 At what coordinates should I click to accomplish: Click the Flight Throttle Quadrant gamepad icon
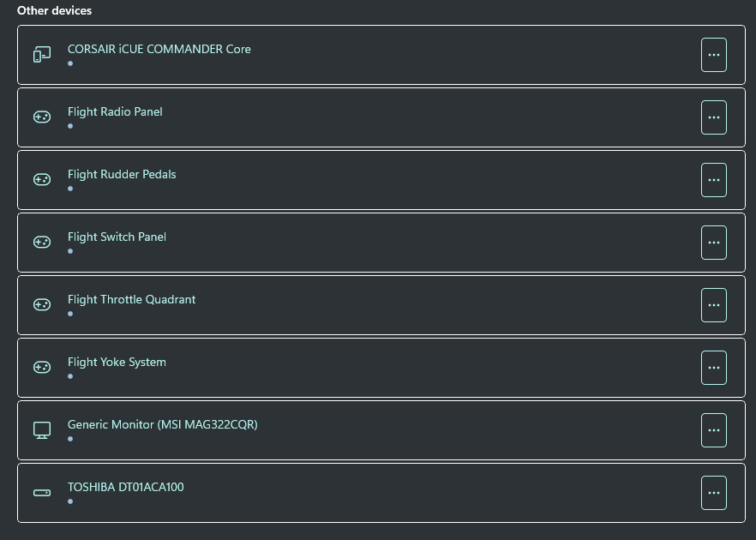(41, 305)
